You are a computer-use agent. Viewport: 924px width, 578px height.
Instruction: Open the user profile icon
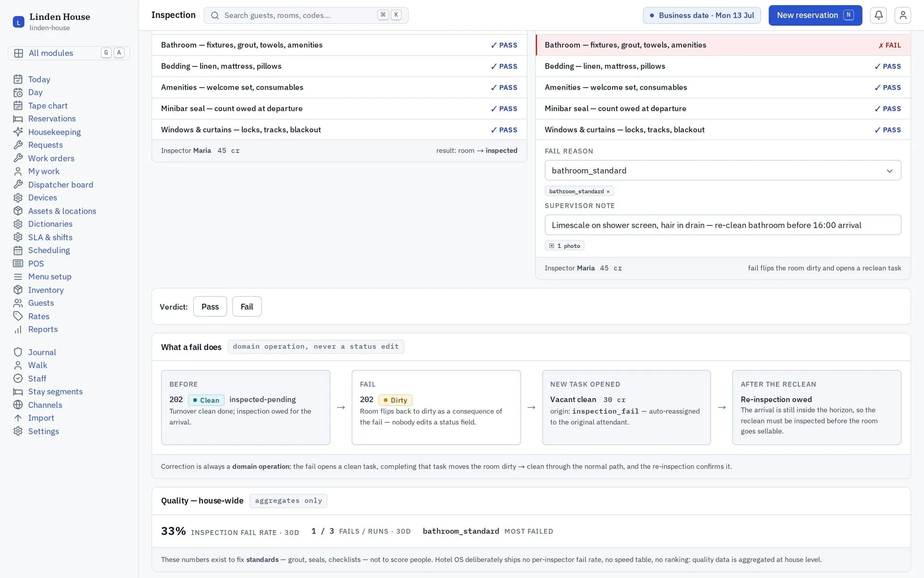pyautogui.click(x=902, y=15)
